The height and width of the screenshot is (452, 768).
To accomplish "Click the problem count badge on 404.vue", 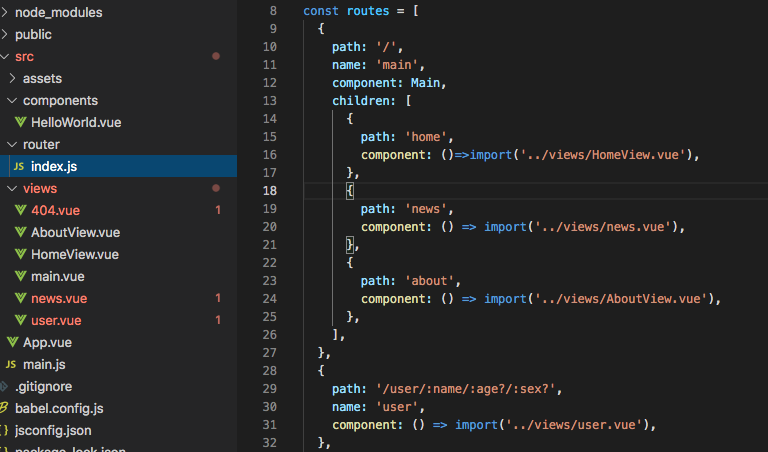I will tap(218, 210).
